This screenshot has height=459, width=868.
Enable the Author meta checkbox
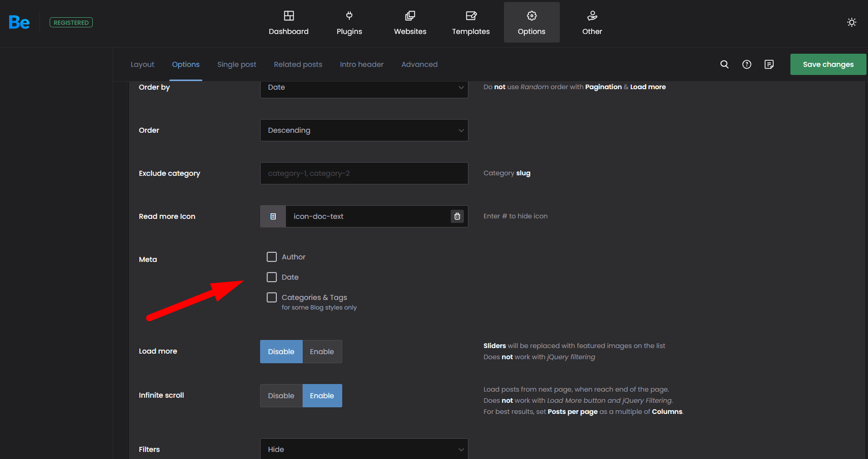(272, 257)
